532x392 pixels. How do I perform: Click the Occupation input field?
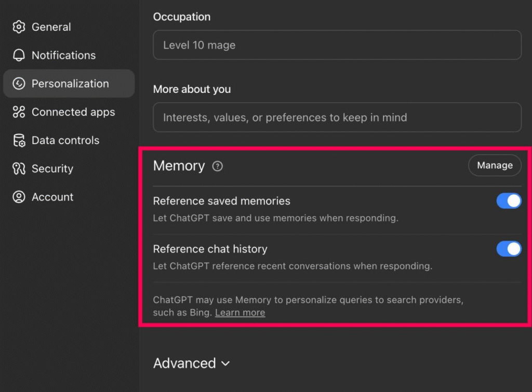337,45
